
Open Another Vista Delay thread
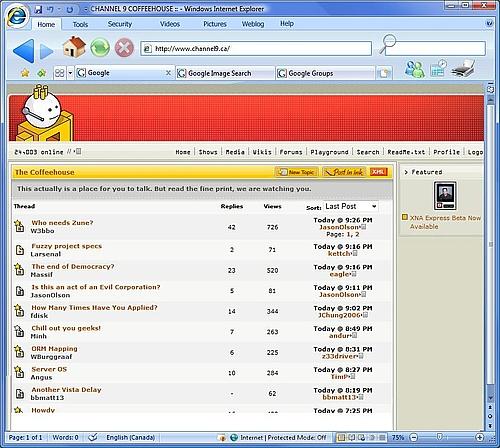pyautogui.click(x=66, y=390)
